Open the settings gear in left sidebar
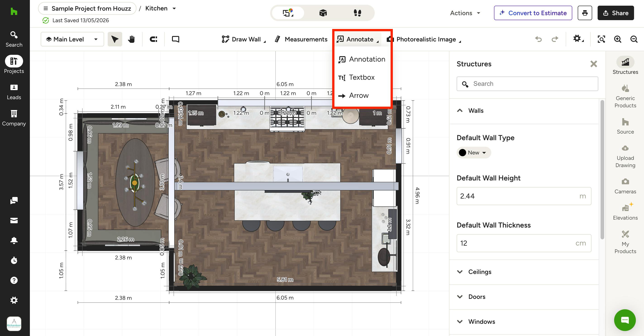This screenshot has height=336, width=644. click(x=14, y=300)
